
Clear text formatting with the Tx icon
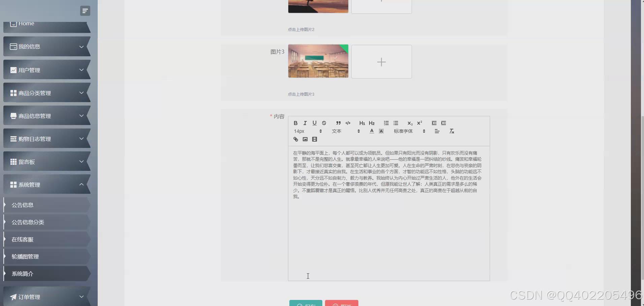(452, 131)
